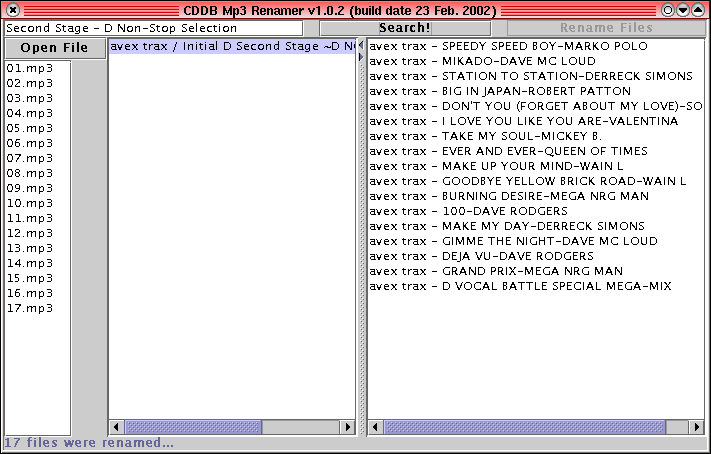Select file 01.mp3

(x=37, y=68)
